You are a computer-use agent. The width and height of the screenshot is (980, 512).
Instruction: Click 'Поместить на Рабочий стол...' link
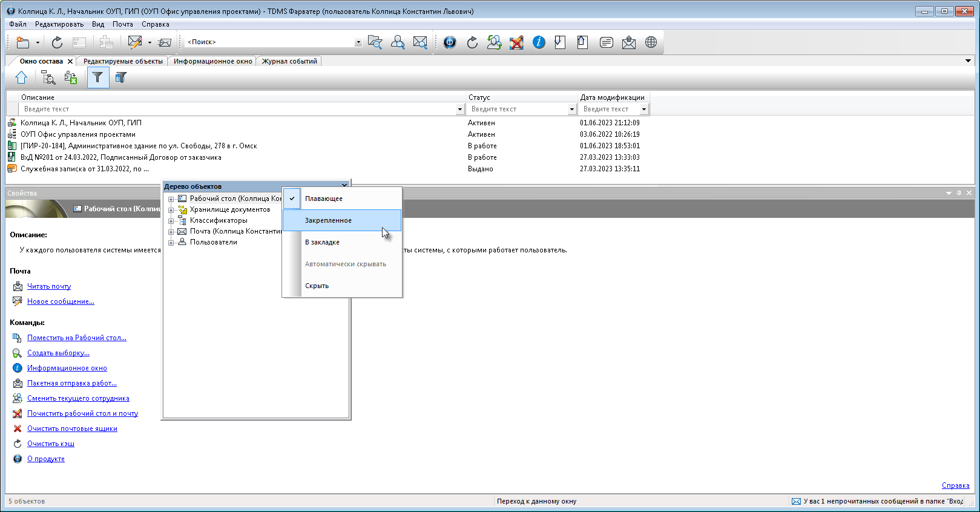[77, 338]
